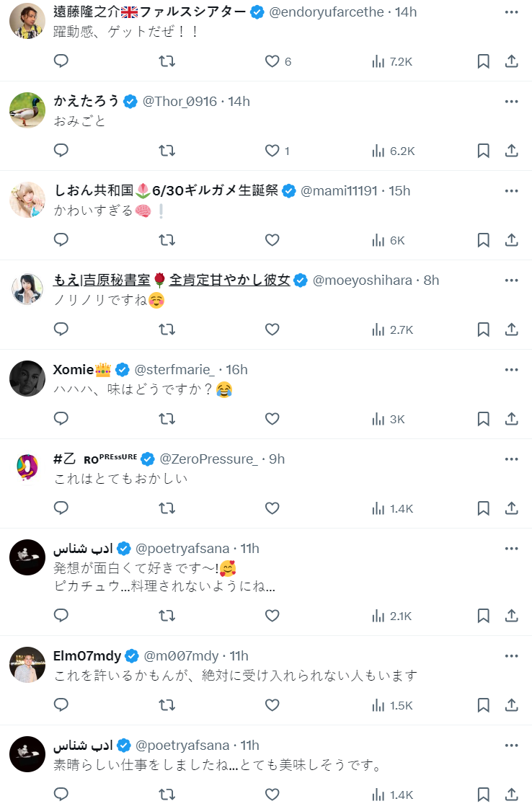Screen dimensions: 532x809
Task: Repost the かえたろう reply
Action: 167,151
